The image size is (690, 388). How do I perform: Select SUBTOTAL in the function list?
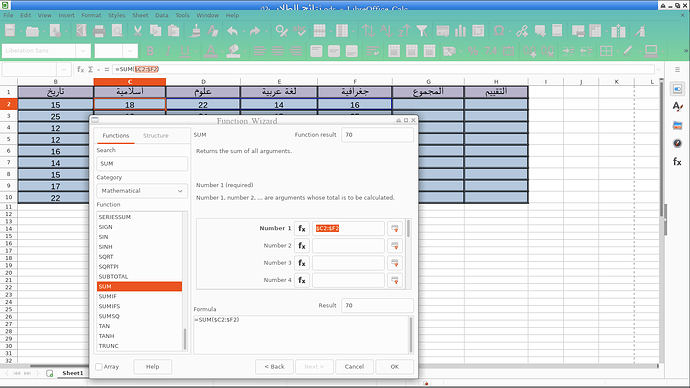tap(139, 277)
